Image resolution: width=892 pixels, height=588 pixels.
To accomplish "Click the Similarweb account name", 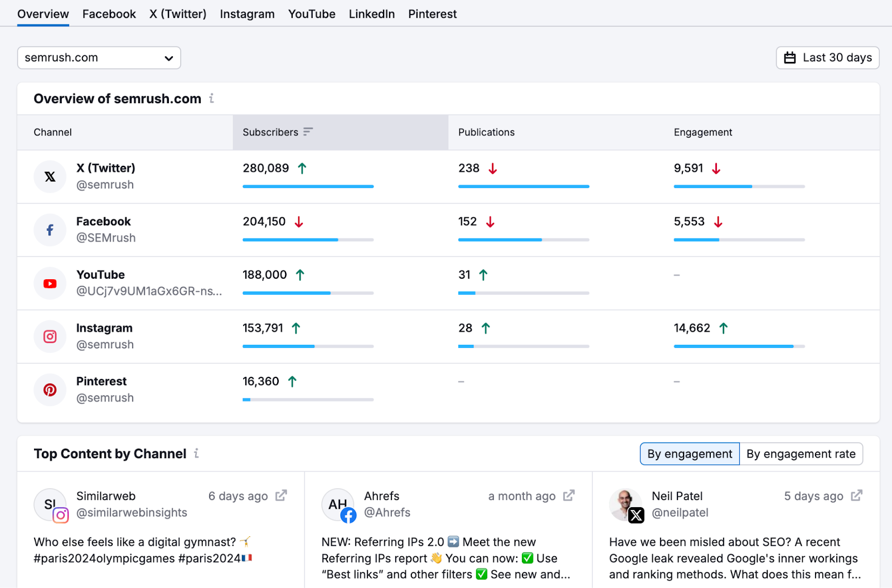I will click(x=106, y=496).
